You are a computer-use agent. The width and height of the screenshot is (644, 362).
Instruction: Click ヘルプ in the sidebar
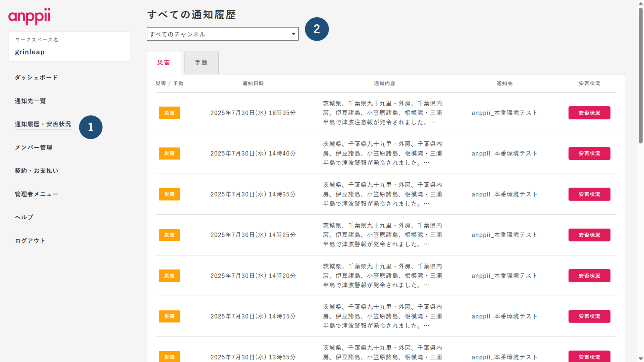pyautogui.click(x=24, y=217)
